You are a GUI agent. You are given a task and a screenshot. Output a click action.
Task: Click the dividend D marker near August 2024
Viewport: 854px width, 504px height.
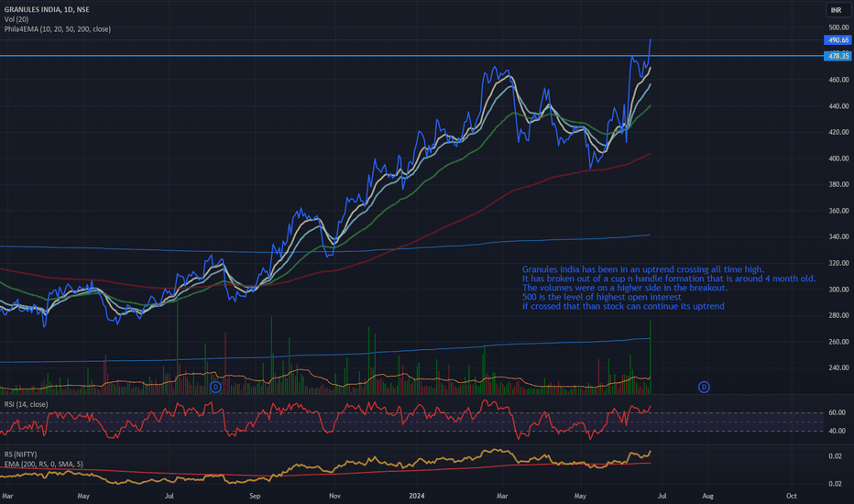[x=704, y=387]
